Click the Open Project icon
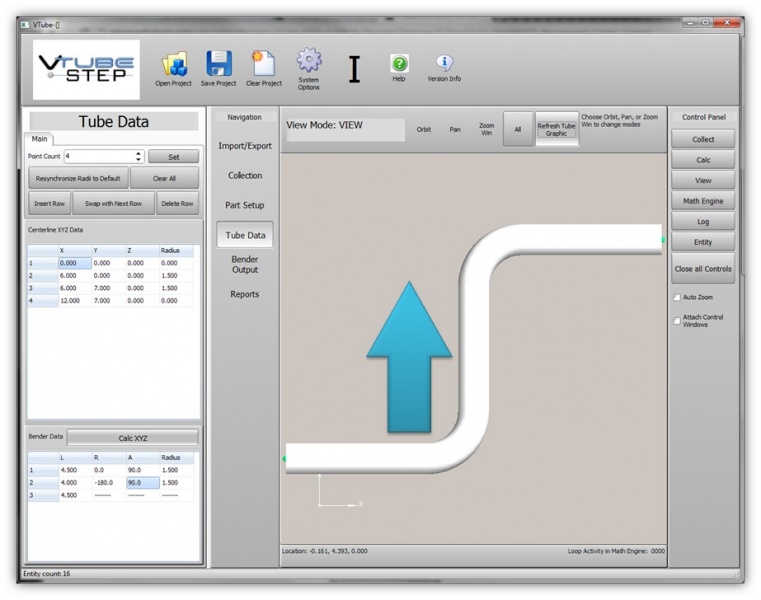Screen dimensions: 761x600 coord(174,64)
